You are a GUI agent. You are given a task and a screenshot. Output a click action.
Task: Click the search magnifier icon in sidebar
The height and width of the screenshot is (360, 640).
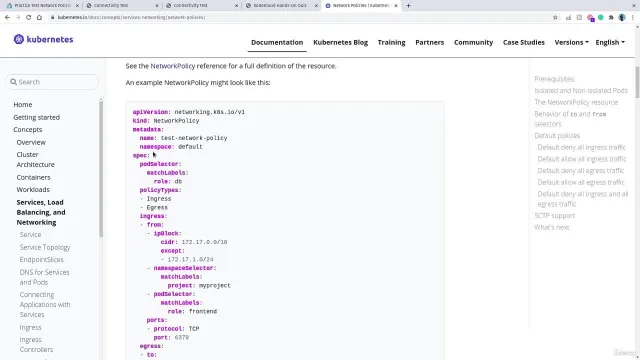click(13, 82)
